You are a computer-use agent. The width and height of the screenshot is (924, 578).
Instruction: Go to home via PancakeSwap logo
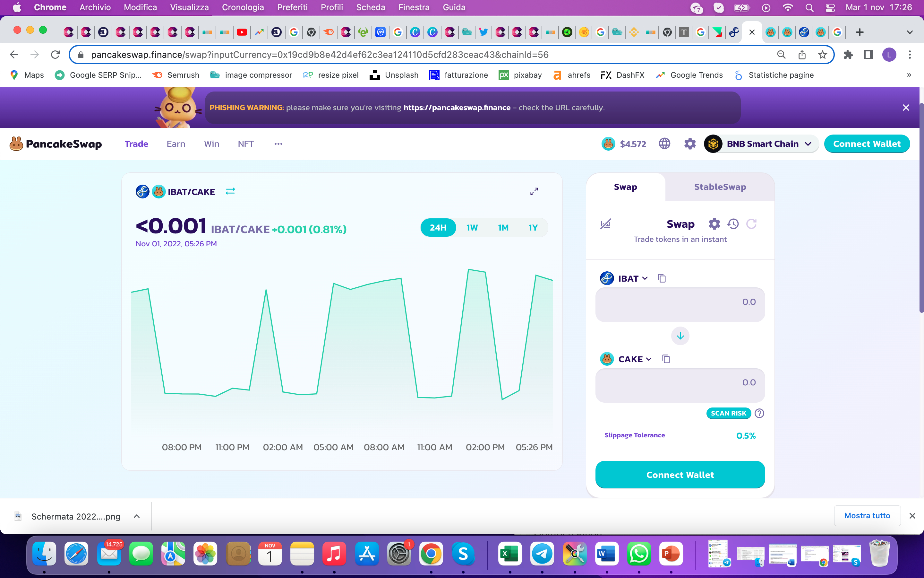(56, 144)
